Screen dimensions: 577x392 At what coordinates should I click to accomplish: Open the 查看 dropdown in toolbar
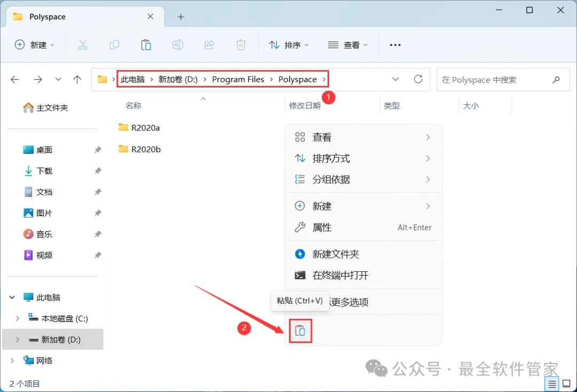click(348, 45)
